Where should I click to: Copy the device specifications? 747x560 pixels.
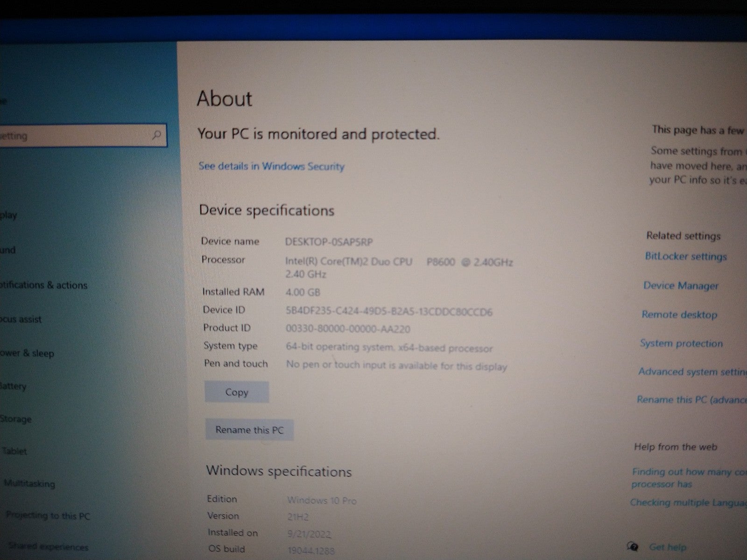click(x=237, y=392)
